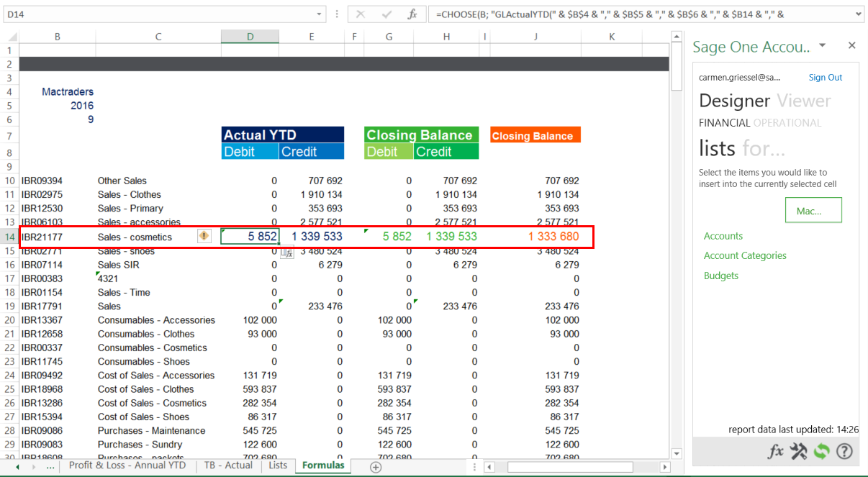Expand the formula bar

859,14
